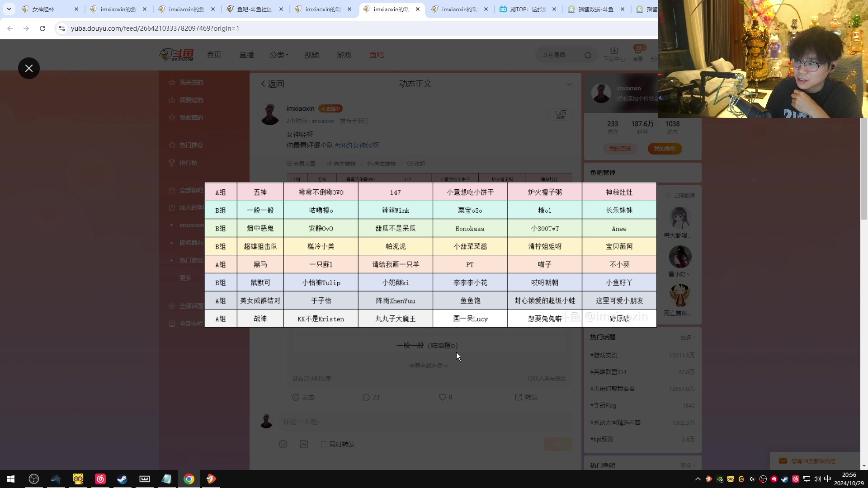
Task: Click 更多 next to 热门鱼吧
Action: [688, 465]
